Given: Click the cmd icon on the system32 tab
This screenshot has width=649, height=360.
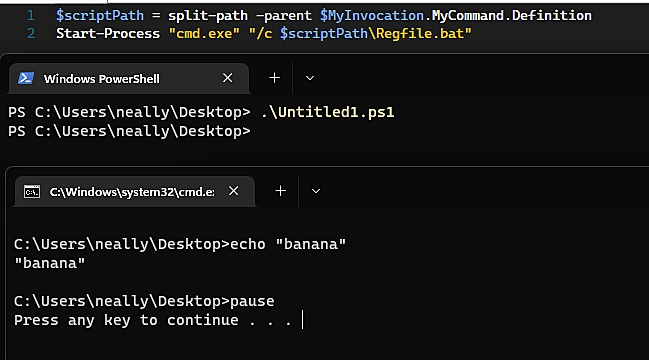Looking at the screenshot, I should click(x=32, y=192).
